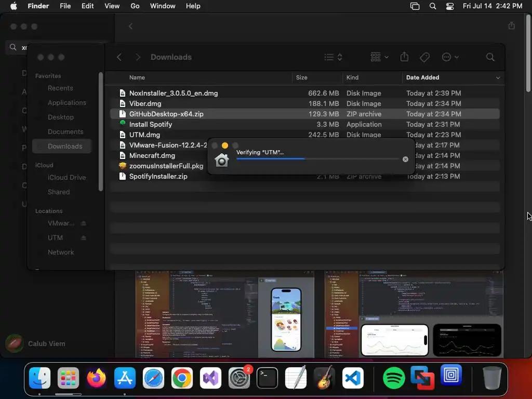532x399 pixels.
Task: Open the Go menu
Action: (135, 6)
